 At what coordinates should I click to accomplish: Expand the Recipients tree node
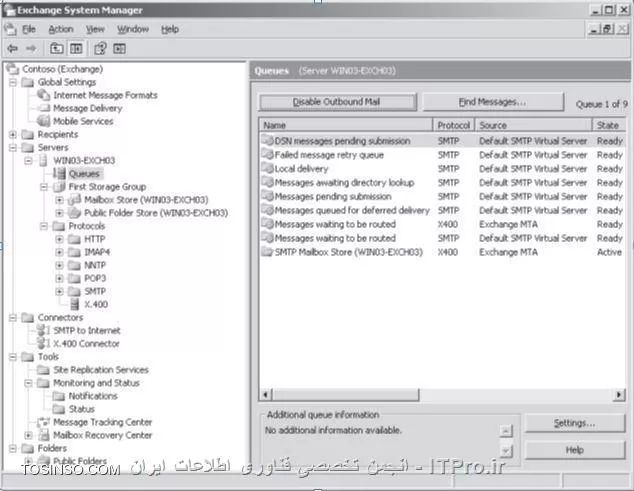coord(13,134)
